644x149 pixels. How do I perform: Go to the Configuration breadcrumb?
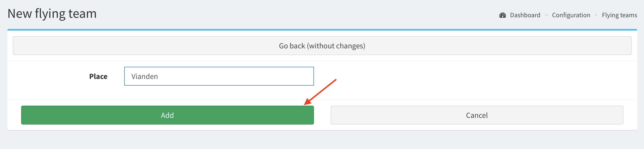pyautogui.click(x=571, y=15)
